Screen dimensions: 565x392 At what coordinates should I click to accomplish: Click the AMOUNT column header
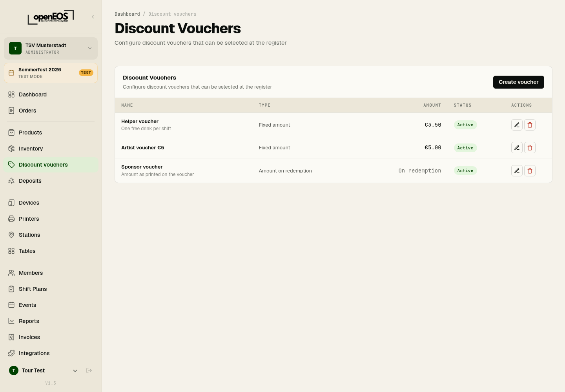click(x=432, y=105)
